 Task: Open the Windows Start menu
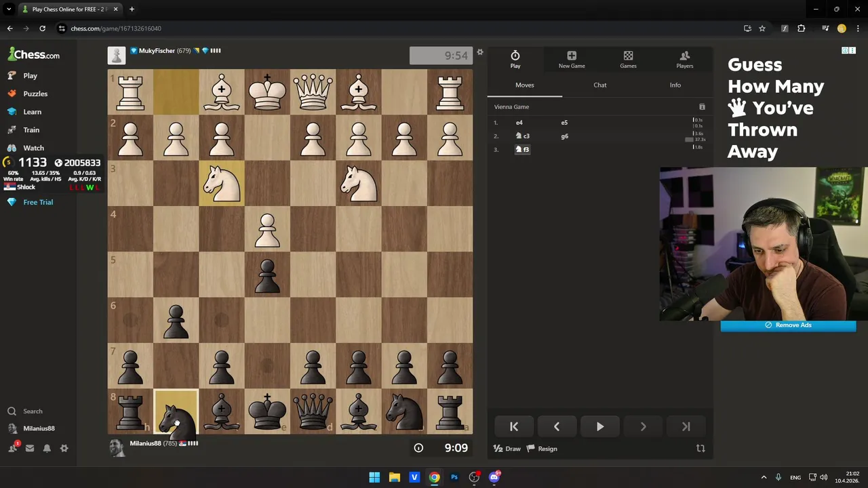click(x=374, y=477)
